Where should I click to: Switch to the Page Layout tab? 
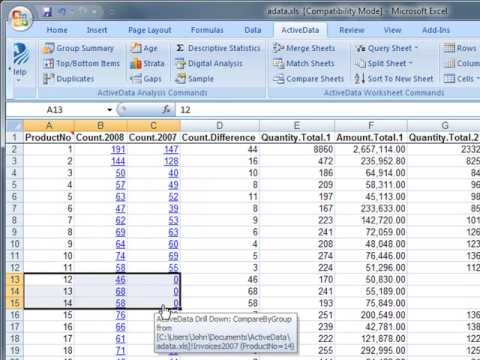coord(150,30)
